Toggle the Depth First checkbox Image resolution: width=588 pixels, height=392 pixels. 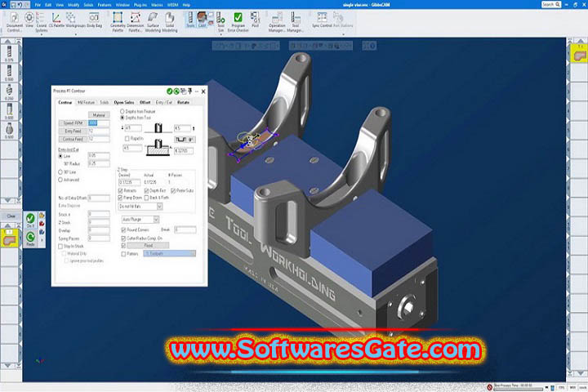click(147, 190)
